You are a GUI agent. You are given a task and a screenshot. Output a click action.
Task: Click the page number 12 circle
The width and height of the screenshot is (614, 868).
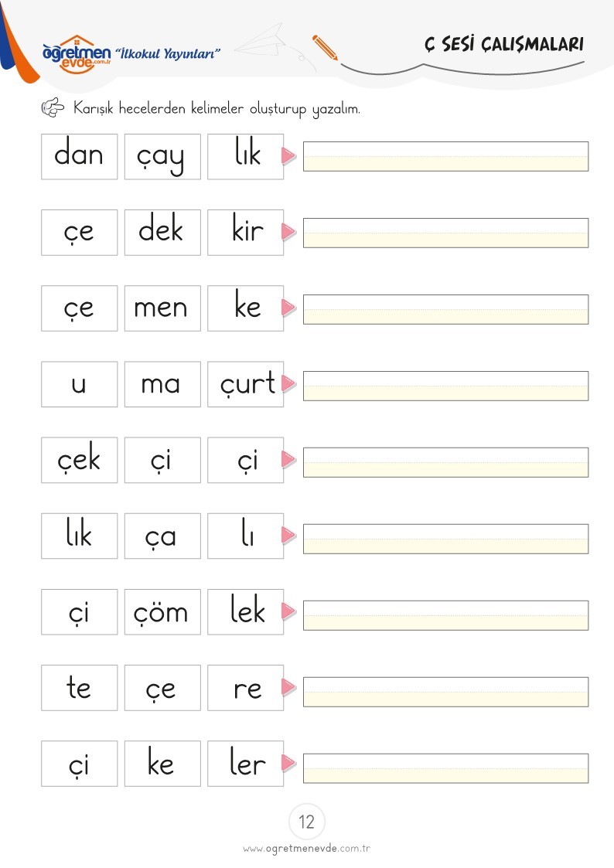pyautogui.click(x=307, y=822)
